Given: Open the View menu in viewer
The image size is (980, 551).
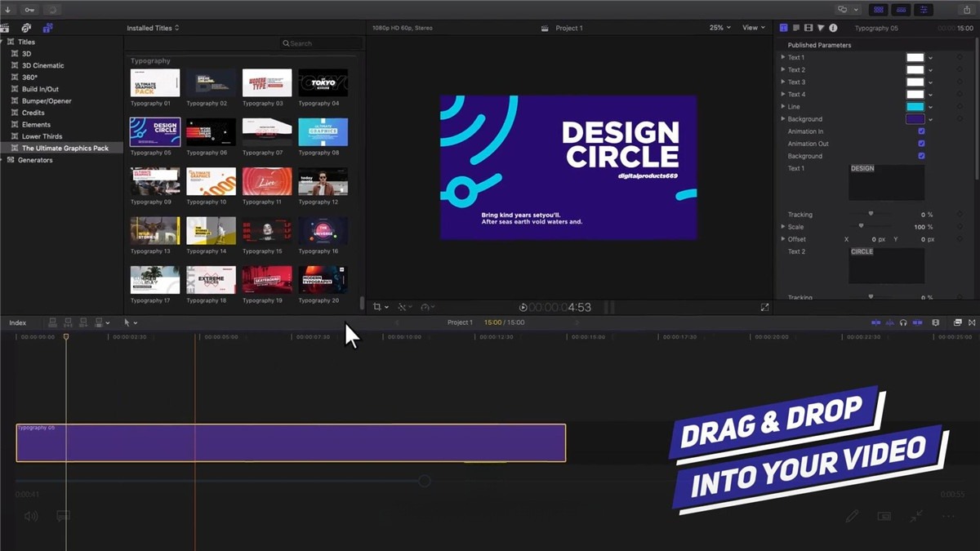Looking at the screenshot, I should tap(753, 28).
